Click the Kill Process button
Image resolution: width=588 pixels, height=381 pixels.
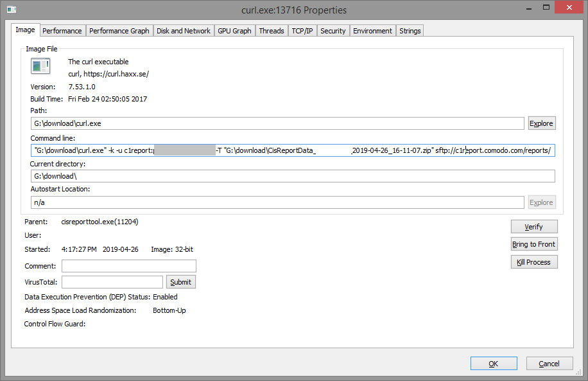(x=533, y=262)
